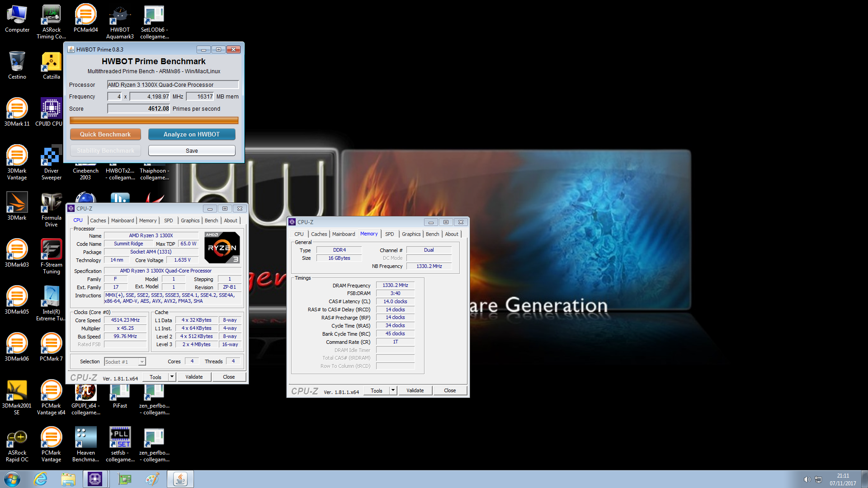868x488 pixels.
Task: Click Close in left CPU-Z window
Action: click(229, 377)
